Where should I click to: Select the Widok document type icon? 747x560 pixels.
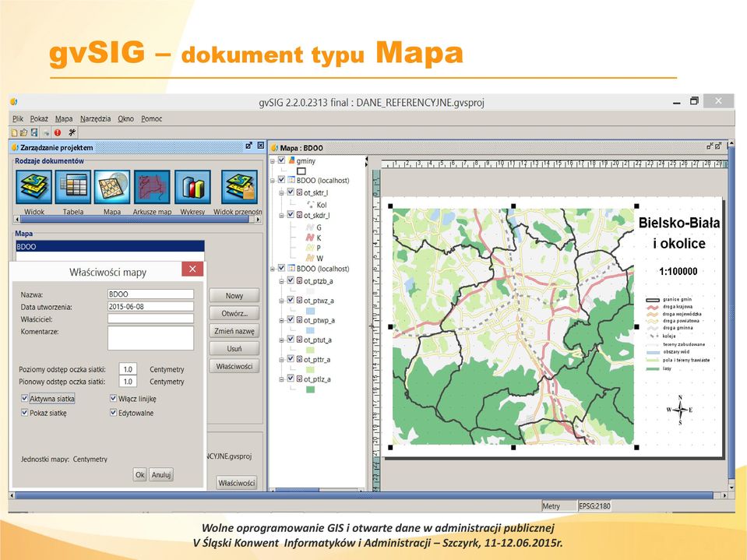coord(33,187)
